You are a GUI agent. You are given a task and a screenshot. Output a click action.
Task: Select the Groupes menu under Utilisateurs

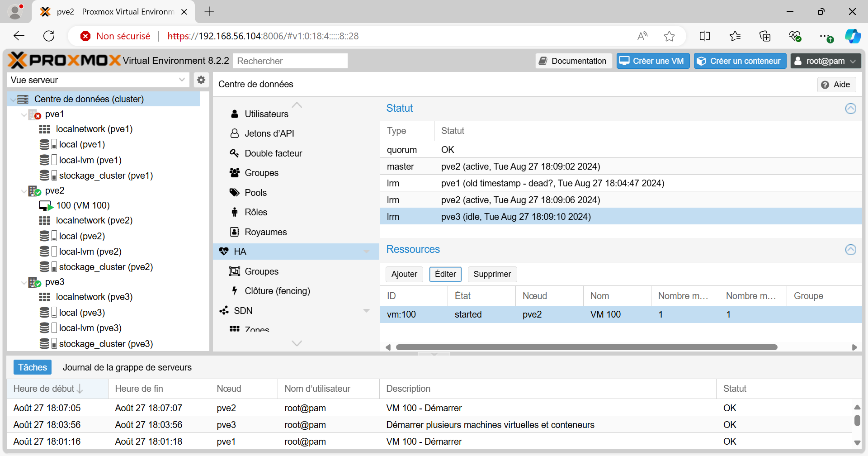coord(261,173)
